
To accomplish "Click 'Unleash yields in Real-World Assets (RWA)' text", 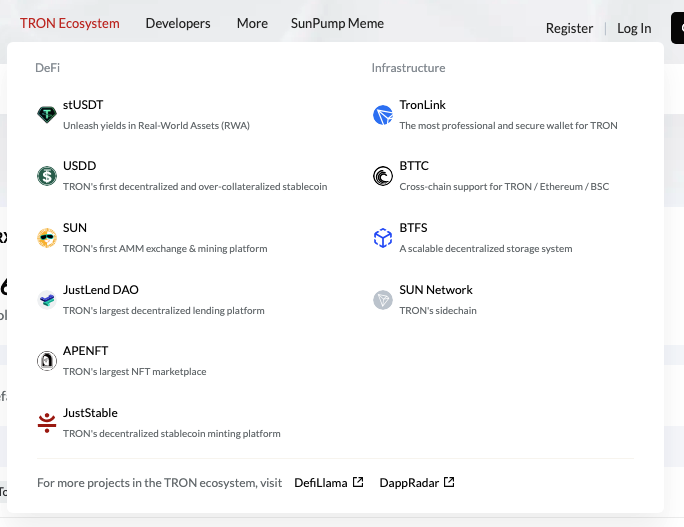I will point(156,126).
